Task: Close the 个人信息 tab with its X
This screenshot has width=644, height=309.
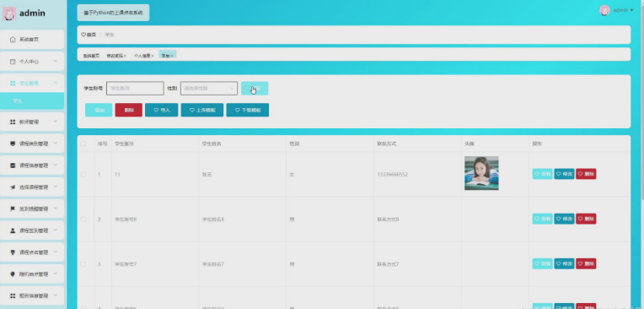Action: tap(153, 56)
